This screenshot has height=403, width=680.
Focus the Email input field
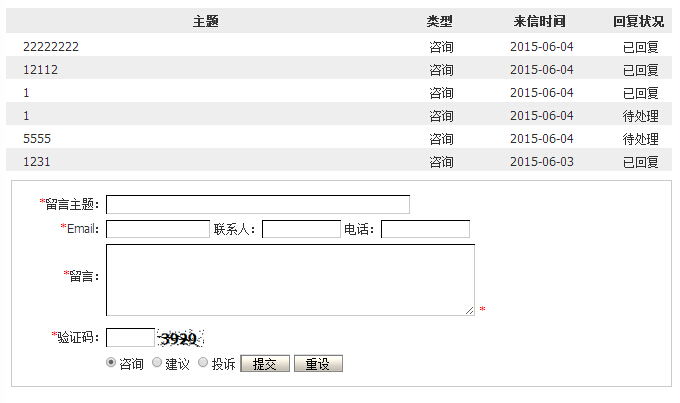pos(158,229)
